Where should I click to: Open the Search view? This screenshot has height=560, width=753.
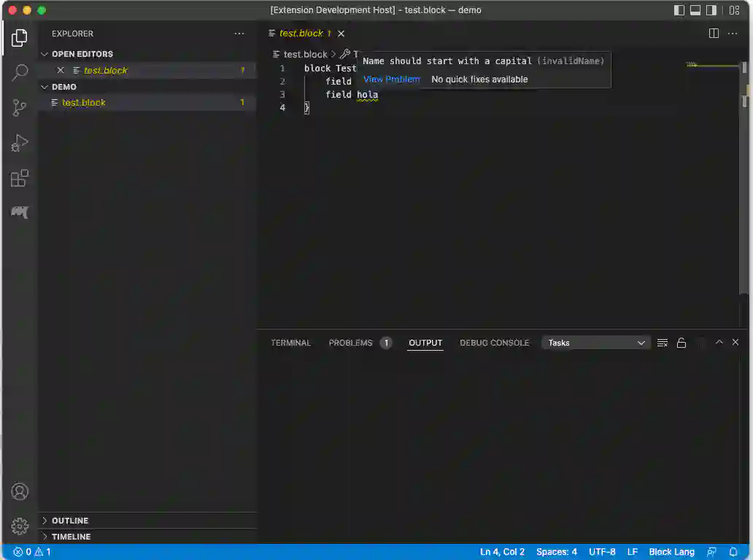pos(20,71)
